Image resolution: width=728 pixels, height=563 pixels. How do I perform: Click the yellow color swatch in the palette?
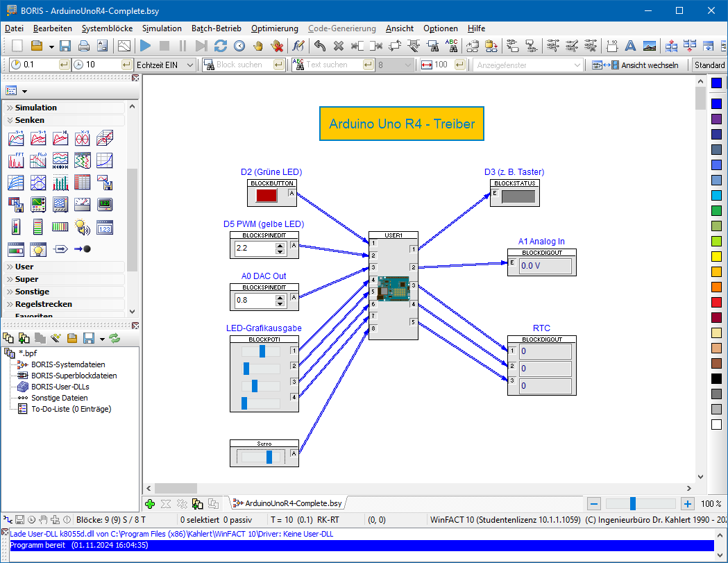pos(716,256)
